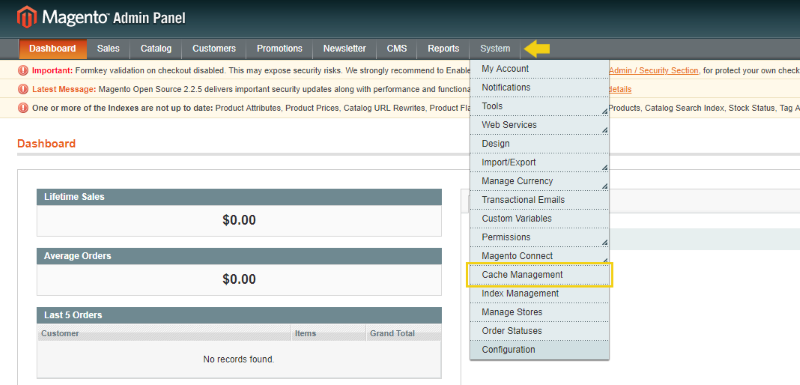The height and width of the screenshot is (385, 800).
Task: Expand the Manage Currency submenu arrow
Action: (x=605, y=186)
